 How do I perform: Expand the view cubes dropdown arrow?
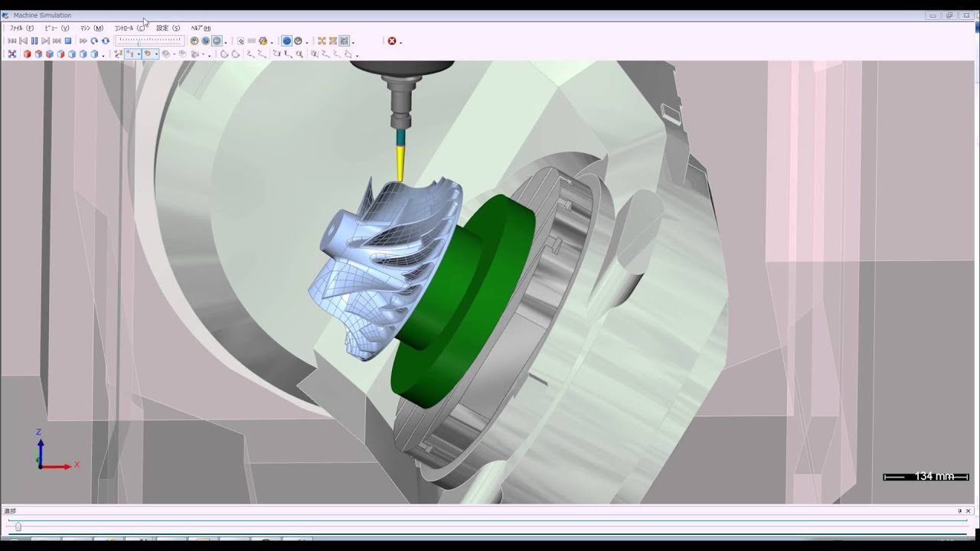click(x=103, y=55)
